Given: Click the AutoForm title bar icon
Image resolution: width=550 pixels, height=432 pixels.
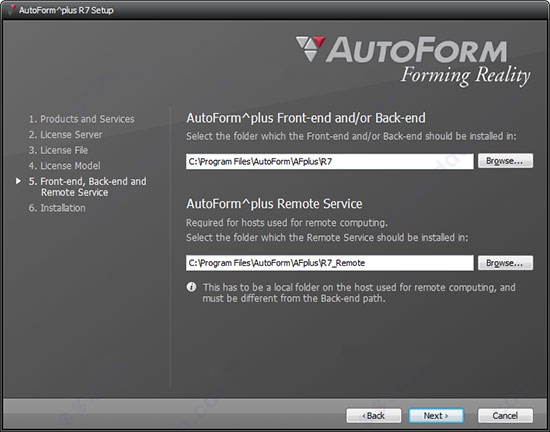Looking at the screenshot, I should [12, 10].
